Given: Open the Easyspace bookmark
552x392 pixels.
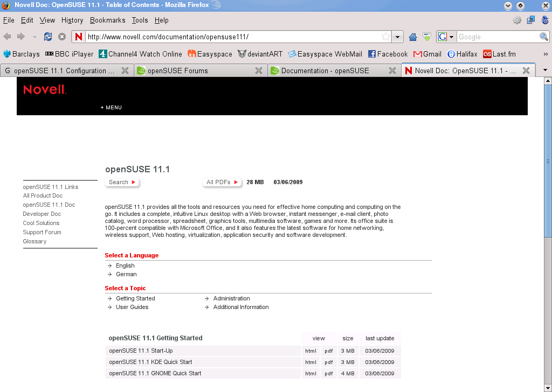Looking at the screenshot, I should tap(210, 54).
